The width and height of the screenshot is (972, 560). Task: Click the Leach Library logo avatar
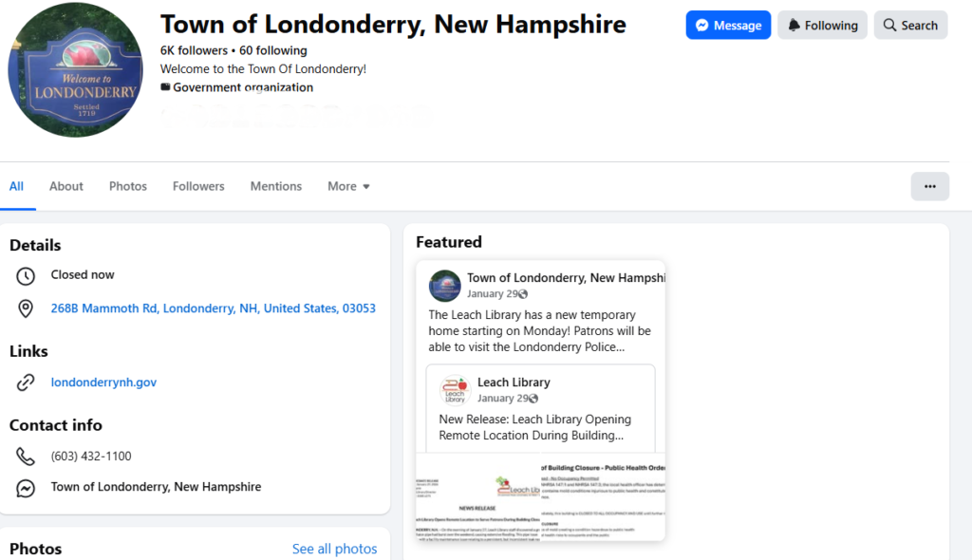(455, 390)
